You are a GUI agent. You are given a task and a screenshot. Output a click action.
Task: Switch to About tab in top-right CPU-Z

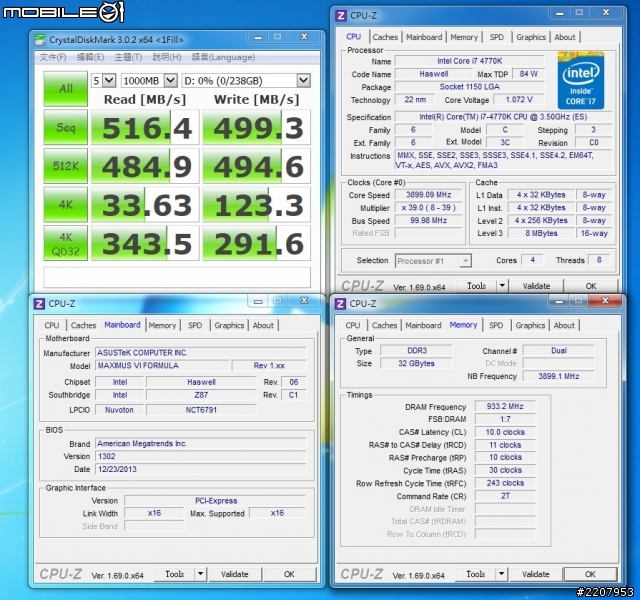(x=565, y=37)
